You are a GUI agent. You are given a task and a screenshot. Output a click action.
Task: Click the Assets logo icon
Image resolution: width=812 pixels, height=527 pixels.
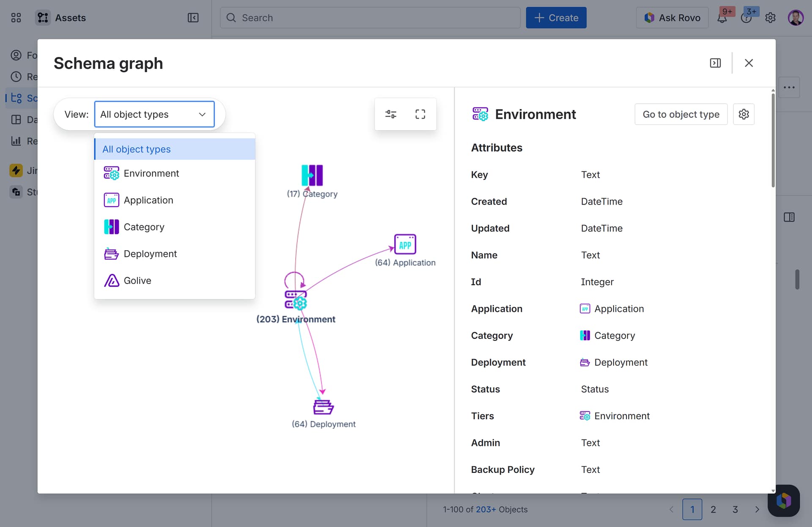click(43, 18)
